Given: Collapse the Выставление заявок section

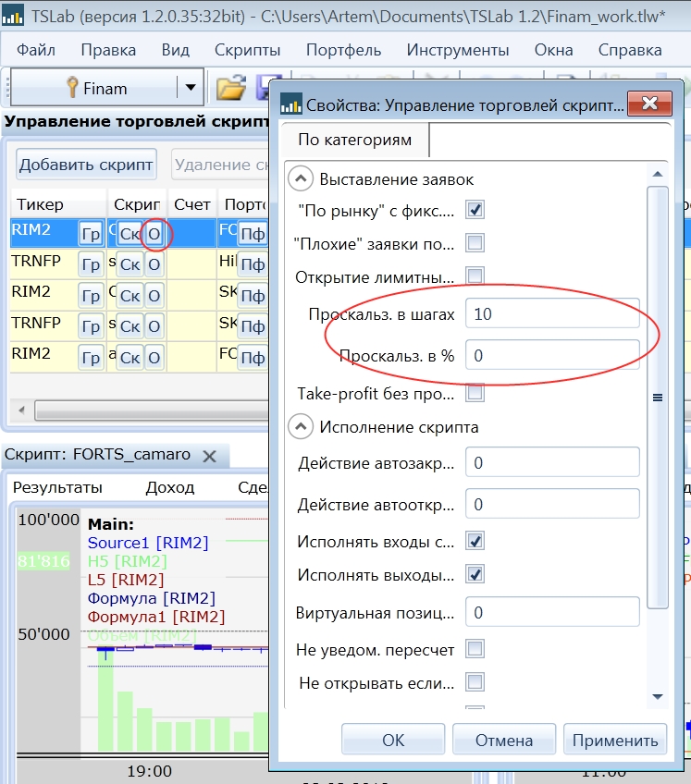Looking at the screenshot, I should coord(301,178).
